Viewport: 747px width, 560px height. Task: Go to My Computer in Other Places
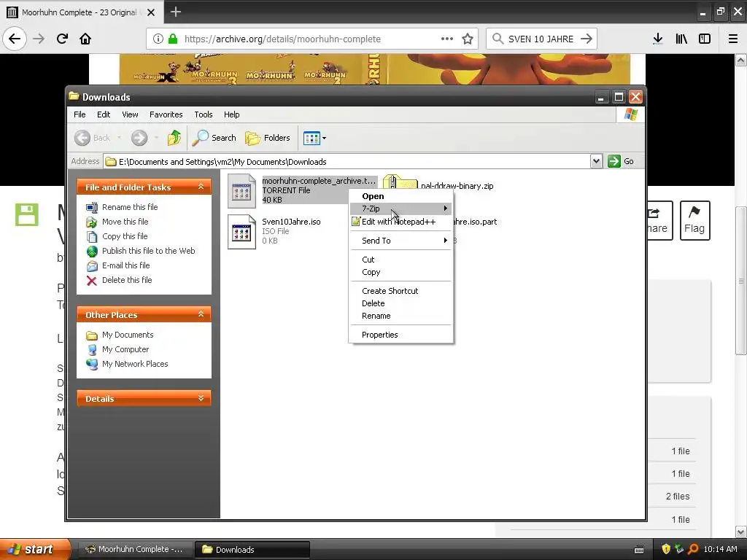click(x=117, y=349)
